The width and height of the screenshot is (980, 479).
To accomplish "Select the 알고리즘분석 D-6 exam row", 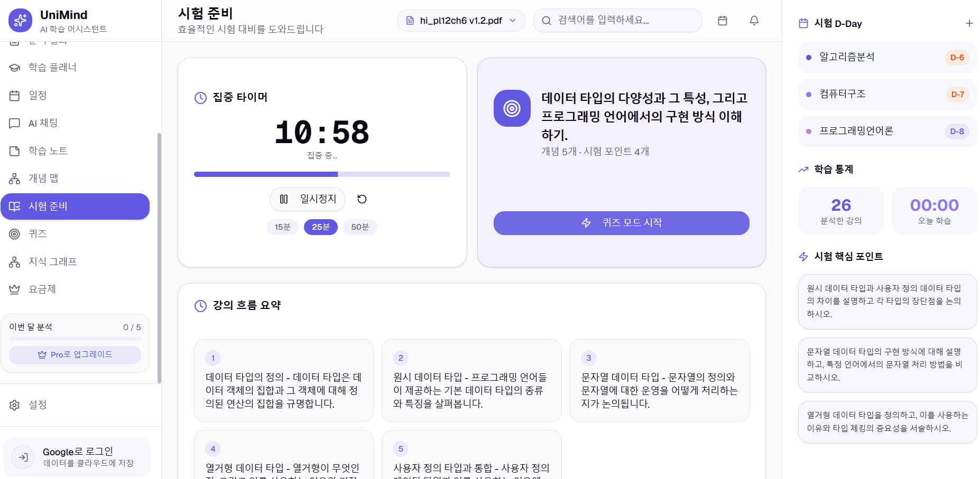I will click(x=887, y=58).
